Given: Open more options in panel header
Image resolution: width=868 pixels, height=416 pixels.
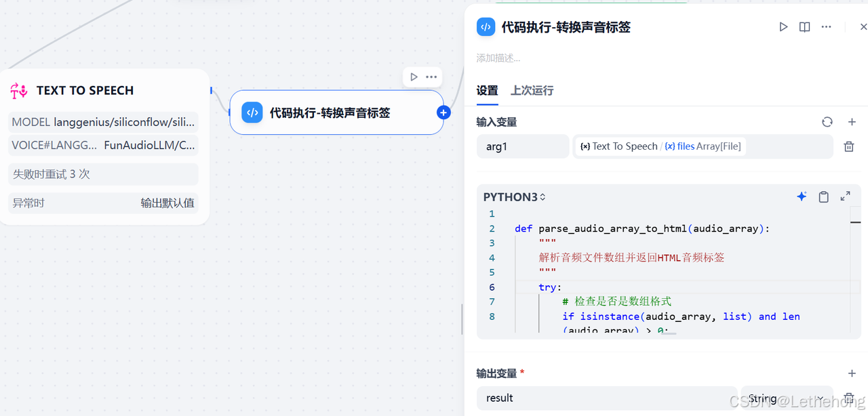Looking at the screenshot, I should coord(826,27).
